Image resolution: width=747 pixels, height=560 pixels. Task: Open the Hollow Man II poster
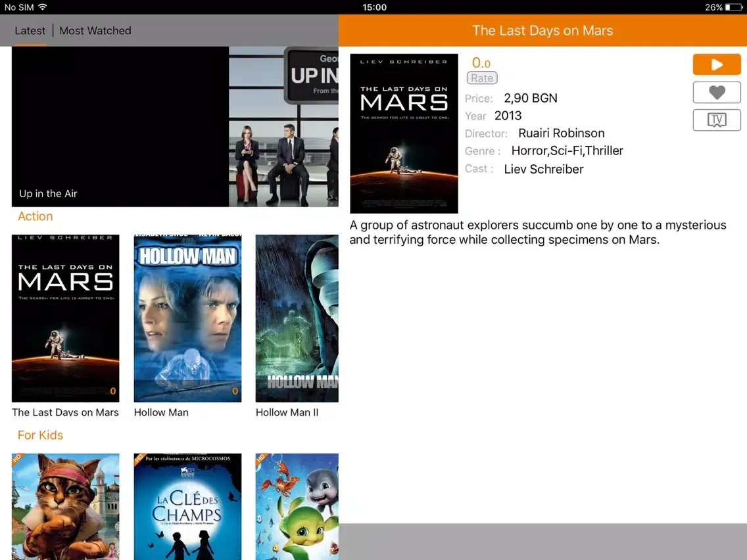click(297, 318)
